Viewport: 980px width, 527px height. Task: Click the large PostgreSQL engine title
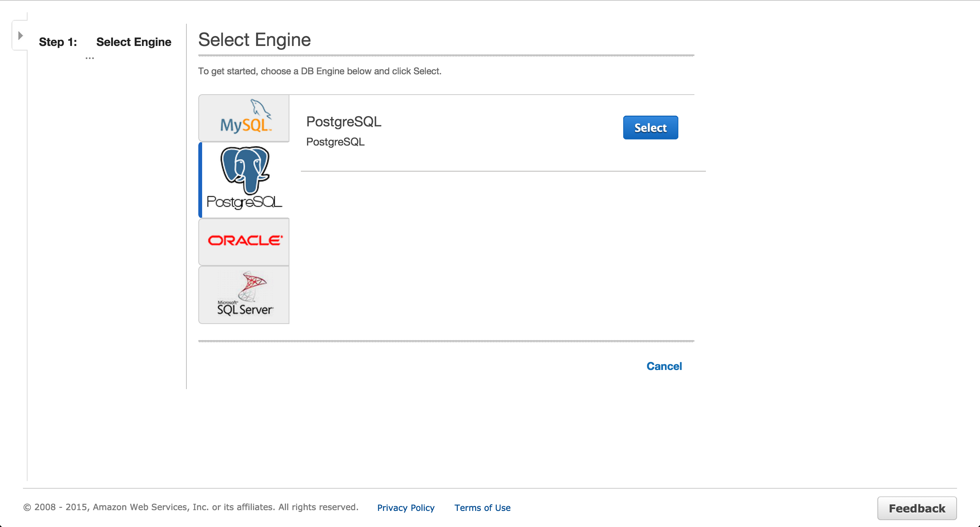(343, 122)
